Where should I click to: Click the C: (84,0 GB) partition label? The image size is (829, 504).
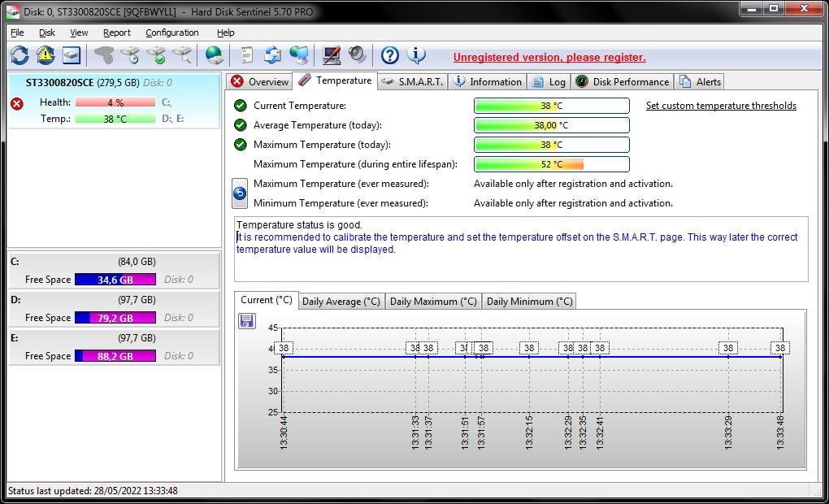click(83, 261)
